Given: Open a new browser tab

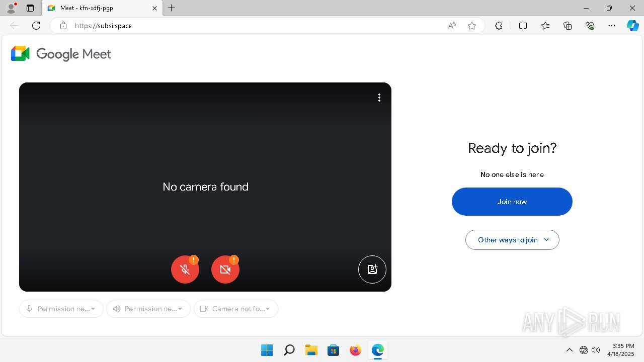Looking at the screenshot, I should pos(172,8).
